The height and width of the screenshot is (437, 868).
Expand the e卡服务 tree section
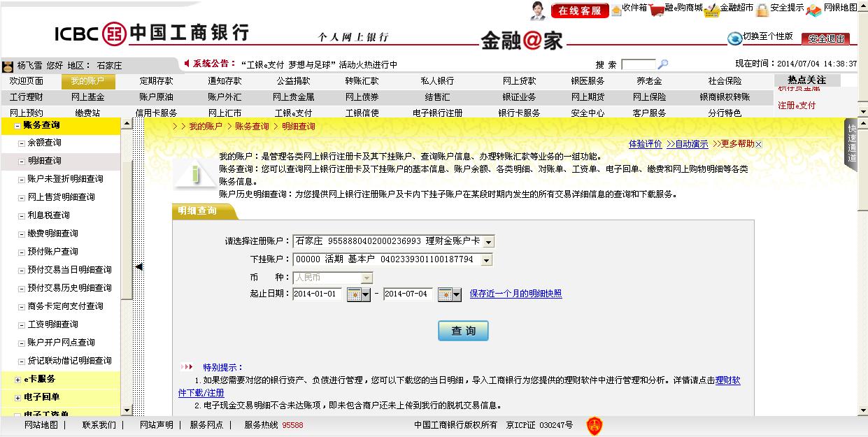click(17, 380)
